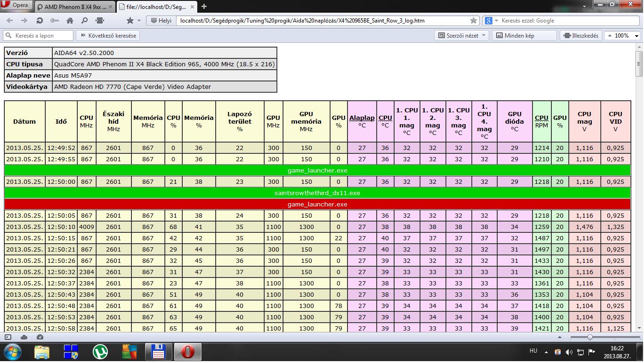Switch to the AMD Phenom II X4 9xx tab
Viewport: 644px width, 363px height.
[74, 7]
